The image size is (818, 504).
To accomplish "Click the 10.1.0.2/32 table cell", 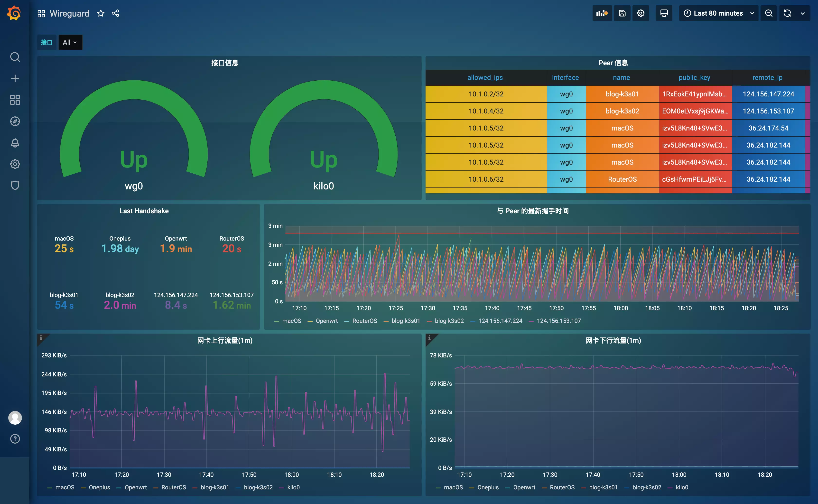I will tap(486, 94).
